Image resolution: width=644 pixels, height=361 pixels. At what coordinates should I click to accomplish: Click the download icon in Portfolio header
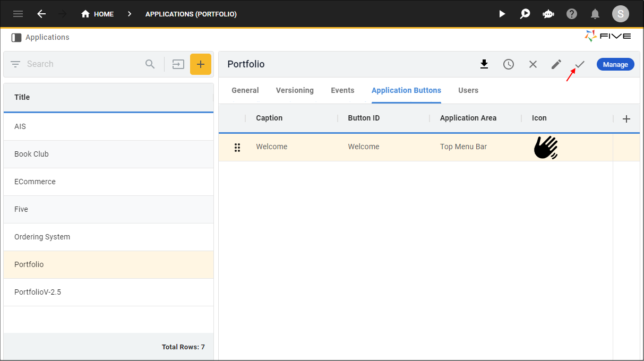tap(484, 64)
